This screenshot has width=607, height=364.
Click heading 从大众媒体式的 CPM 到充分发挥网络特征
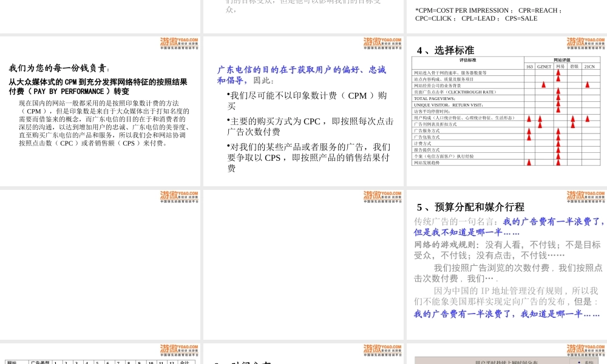[98, 82]
